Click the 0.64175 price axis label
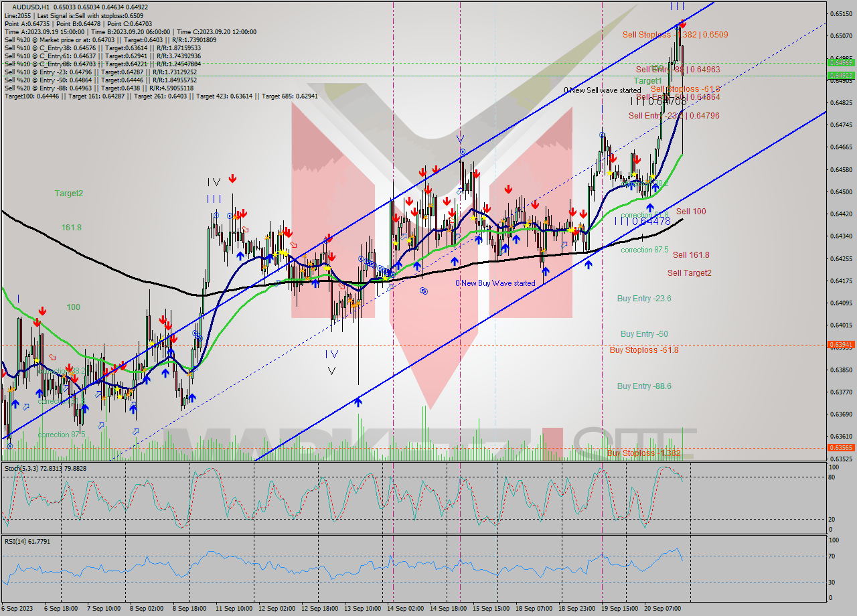The width and height of the screenshot is (857, 616). pos(841,281)
